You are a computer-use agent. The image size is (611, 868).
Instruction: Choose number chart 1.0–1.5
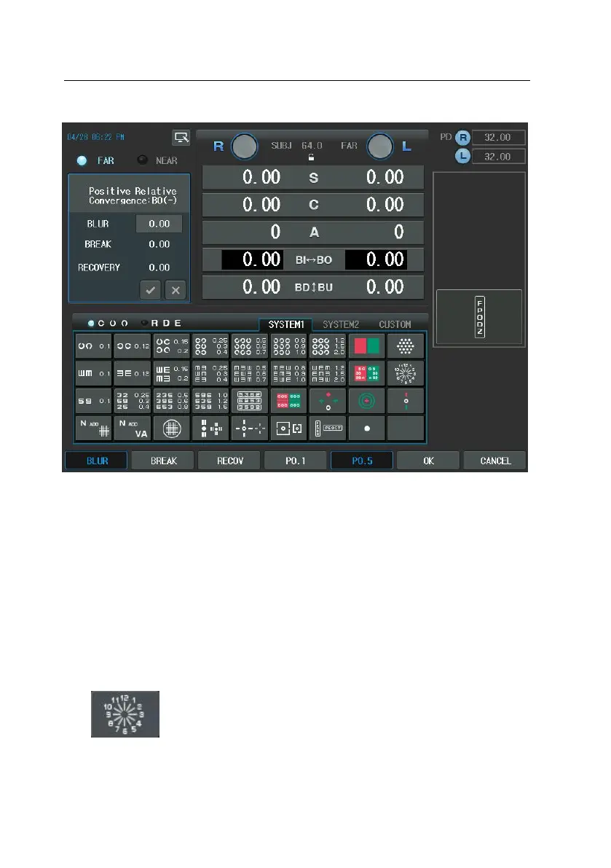pos(210,401)
